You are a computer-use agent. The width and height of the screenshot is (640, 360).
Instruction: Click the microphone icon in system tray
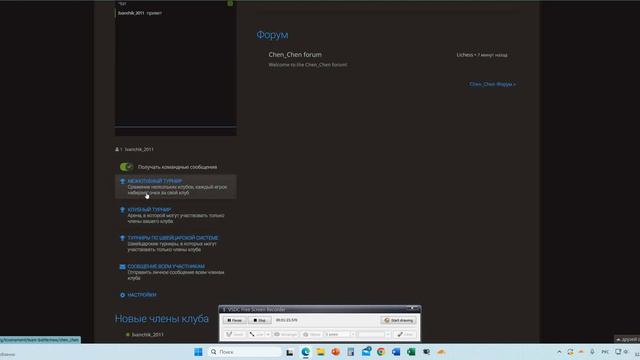pyautogui.click(x=592, y=352)
